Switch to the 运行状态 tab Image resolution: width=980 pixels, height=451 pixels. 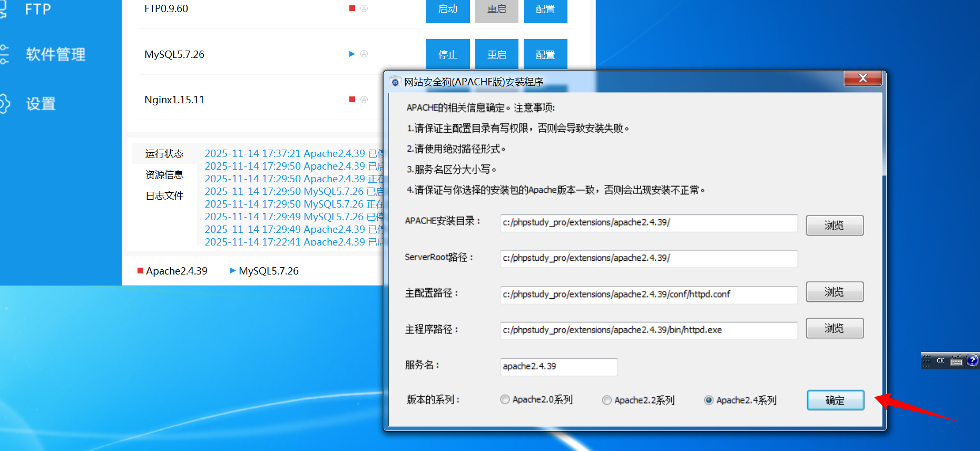164,154
